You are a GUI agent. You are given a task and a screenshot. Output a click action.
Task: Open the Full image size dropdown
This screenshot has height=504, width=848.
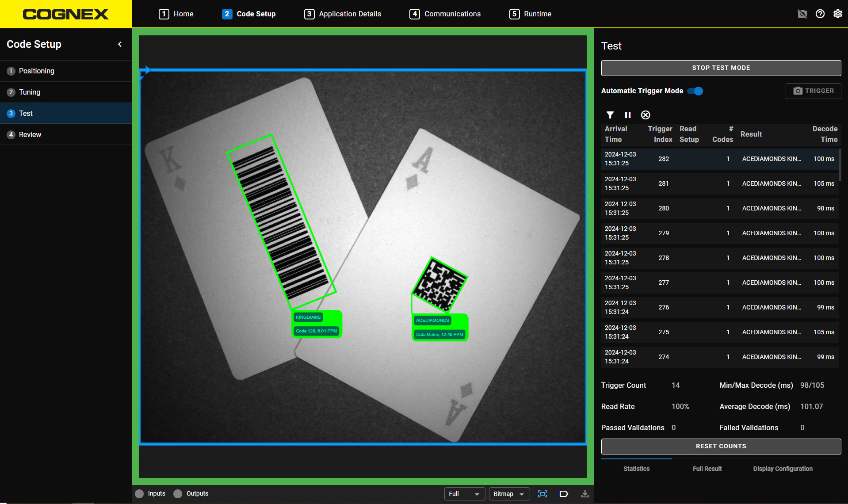pos(464,494)
